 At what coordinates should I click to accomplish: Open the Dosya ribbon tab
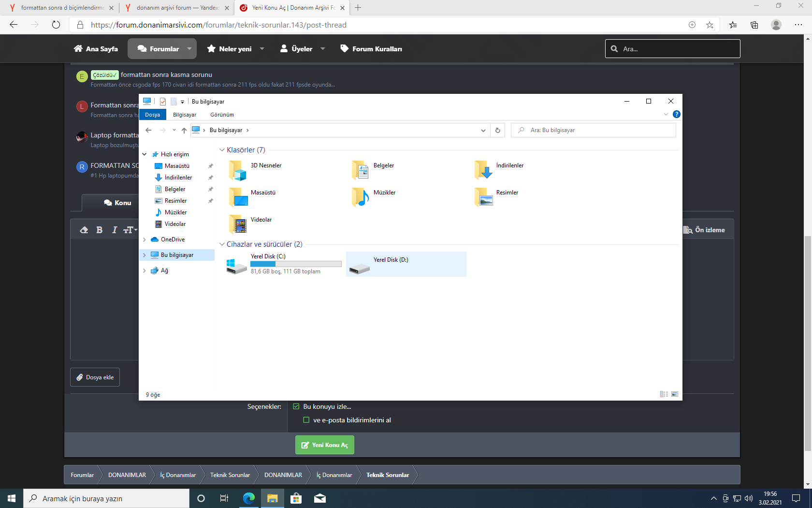pos(153,115)
